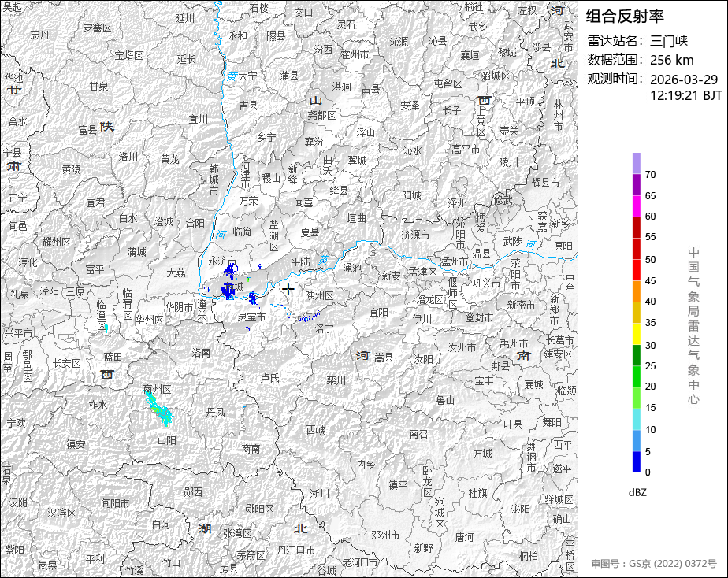Pick the 40–45 dBZ orange legend swatch

pos(636,291)
